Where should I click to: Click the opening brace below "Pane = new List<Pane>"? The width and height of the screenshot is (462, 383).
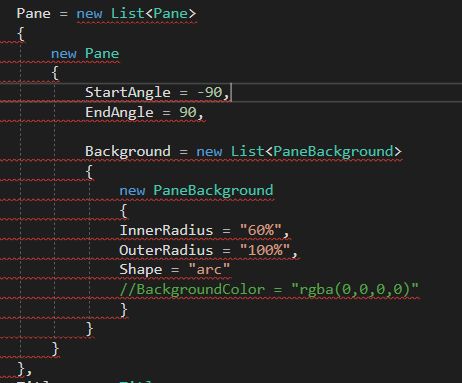click(21, 34)
